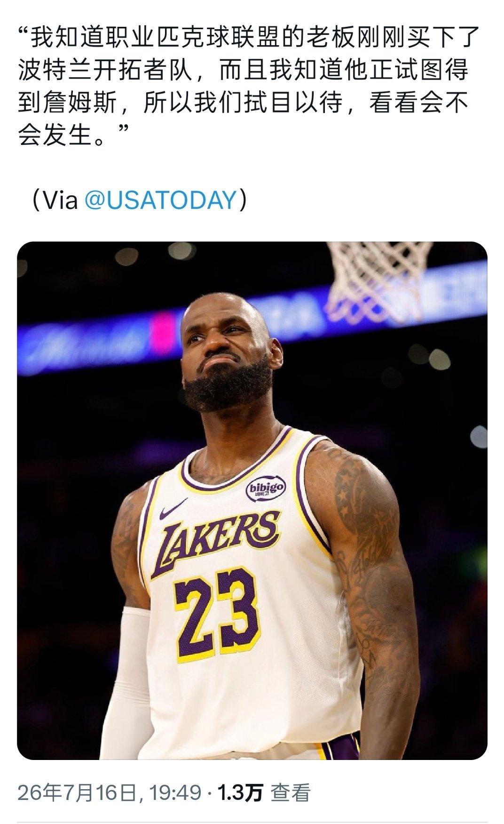Open the @USATODAY mention link

160,200
